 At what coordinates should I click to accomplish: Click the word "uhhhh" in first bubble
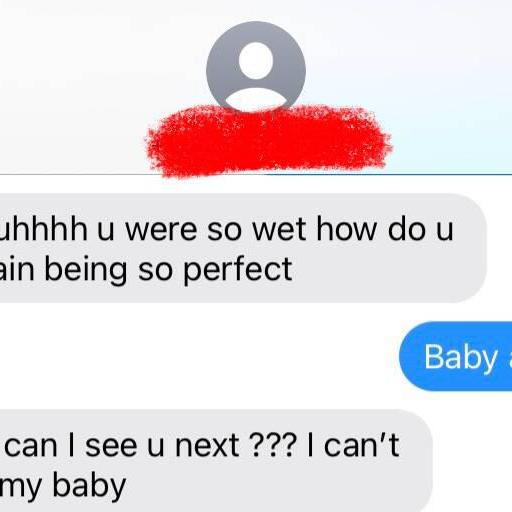point(44,229)
